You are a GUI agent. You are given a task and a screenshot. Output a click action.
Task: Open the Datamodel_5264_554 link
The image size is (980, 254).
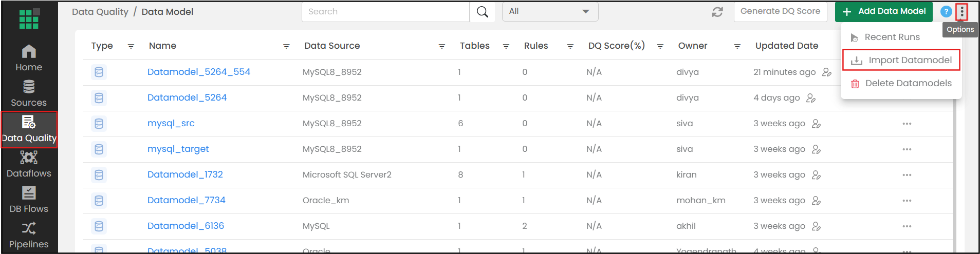click(x=199, y=72)
